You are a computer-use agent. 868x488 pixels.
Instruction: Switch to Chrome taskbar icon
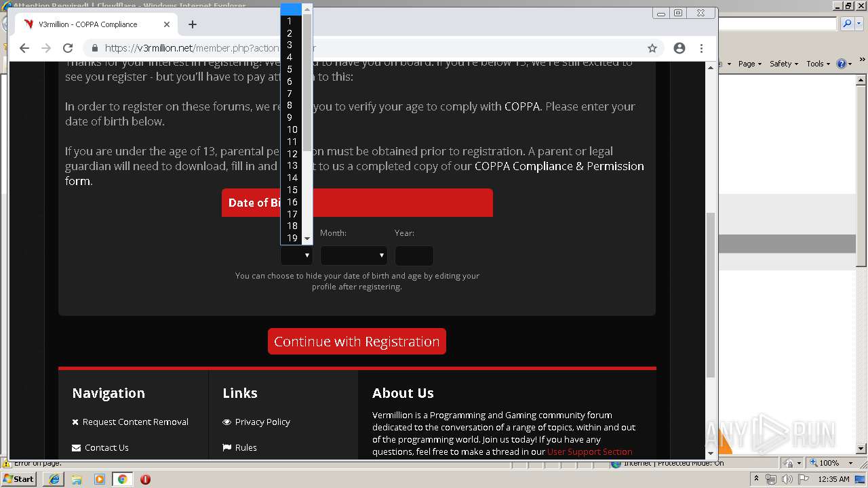point(122,479)
